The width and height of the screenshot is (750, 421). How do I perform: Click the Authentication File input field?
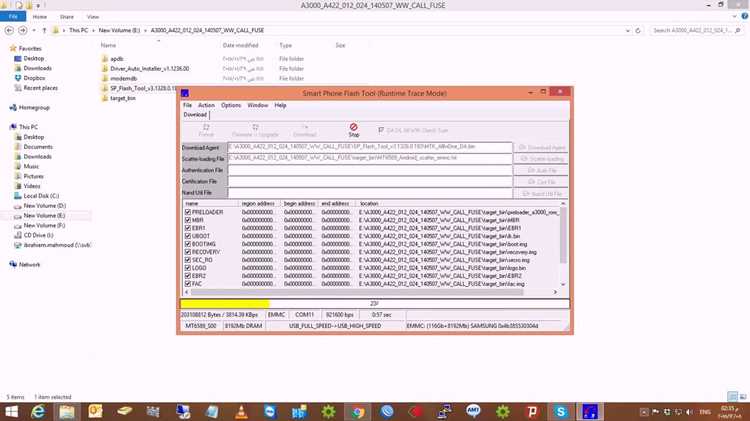(370, 170)
